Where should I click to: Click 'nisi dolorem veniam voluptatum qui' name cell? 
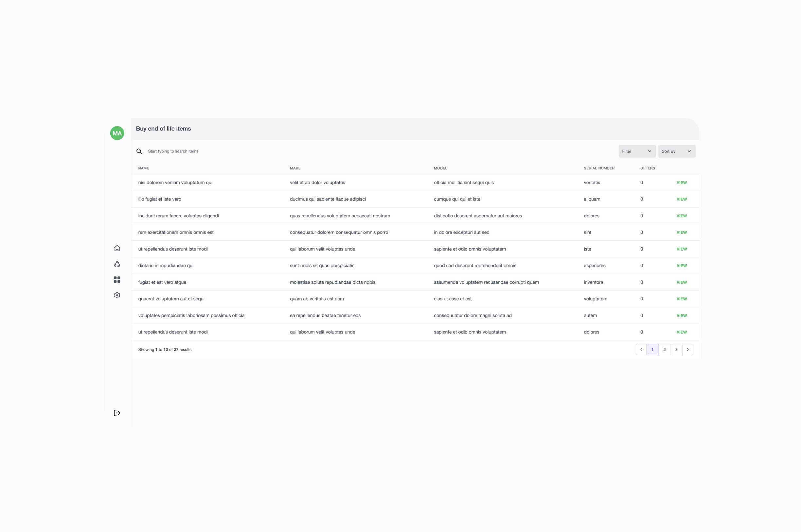click(x=175, y=183)
